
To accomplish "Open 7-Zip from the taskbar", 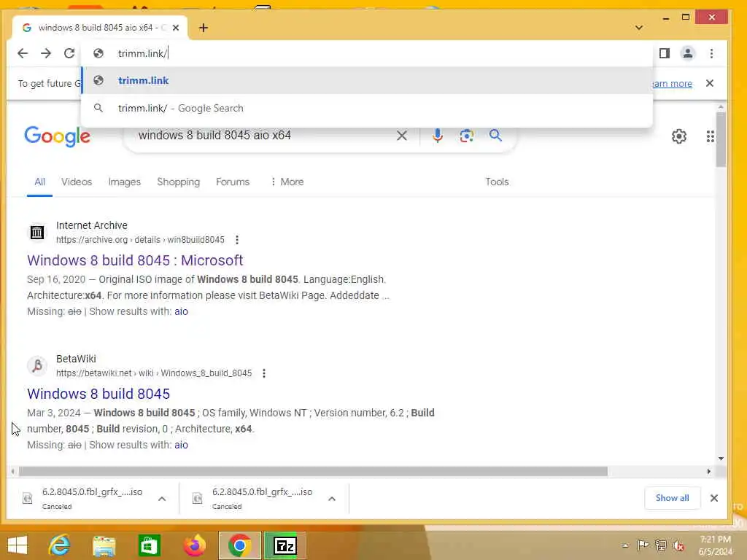I will pyautogui.click(x=285, y=545).
